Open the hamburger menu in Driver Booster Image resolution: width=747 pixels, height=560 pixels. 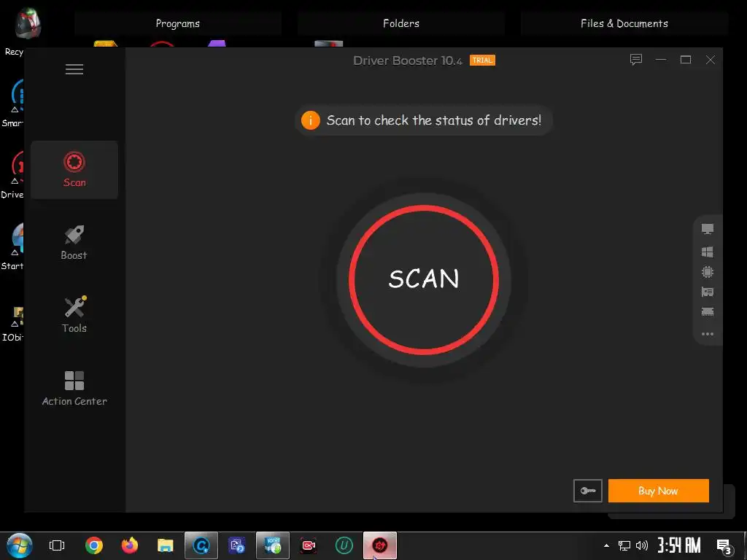(74, 69)
